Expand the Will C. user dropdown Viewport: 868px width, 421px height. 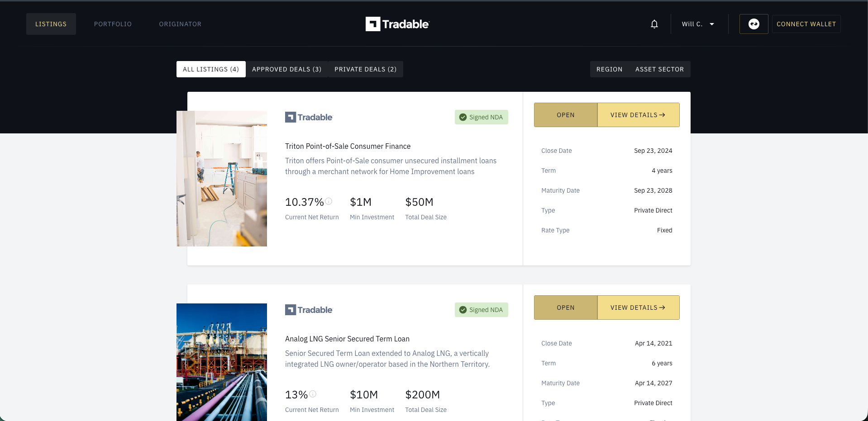point(698,24)
